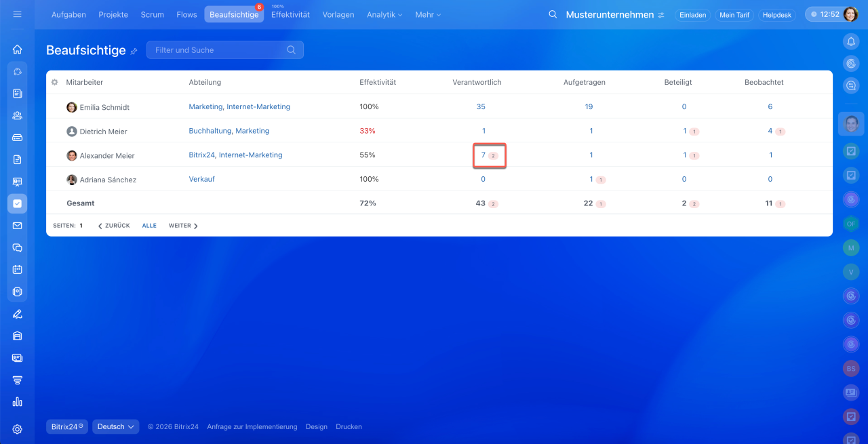Open settings gear at sidebar bottom

(x=17, y=429)
